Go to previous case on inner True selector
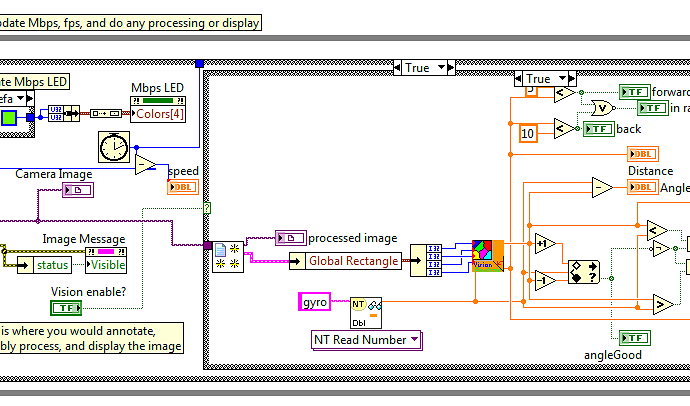This screenshot has height=406, width=690. tap(518, 79)
